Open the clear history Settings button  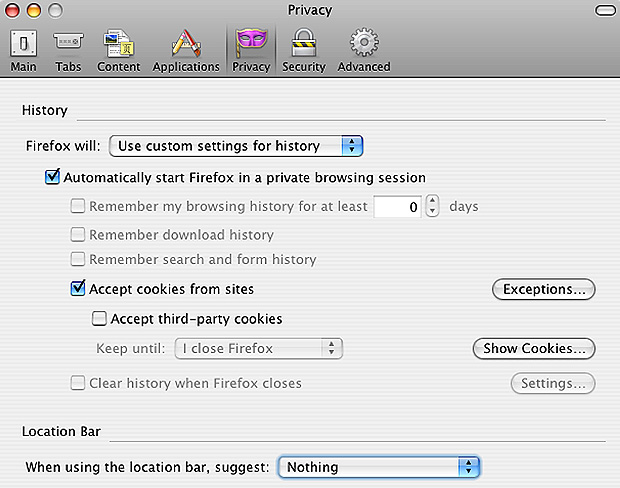[553, 383]
